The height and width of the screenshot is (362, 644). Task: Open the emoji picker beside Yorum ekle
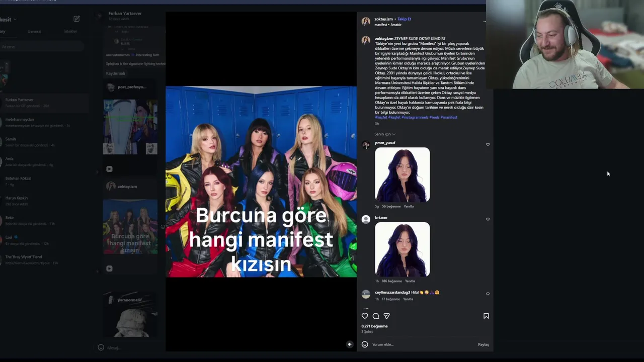(x=365, y=344)
